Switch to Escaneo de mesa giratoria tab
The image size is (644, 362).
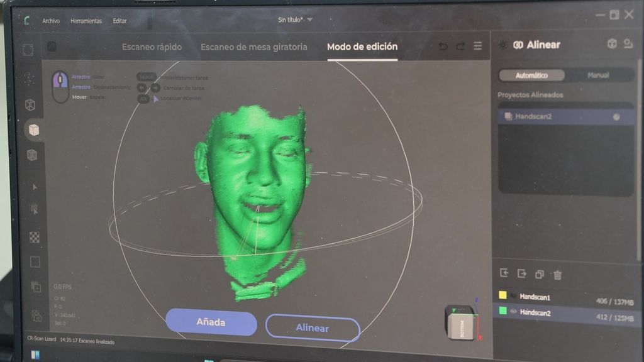point(254,47)
